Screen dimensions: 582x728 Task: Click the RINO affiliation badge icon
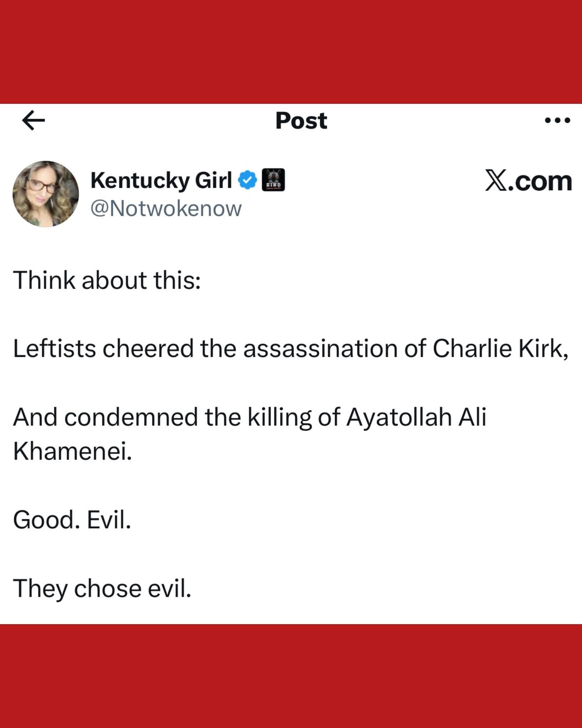(273, 180)
